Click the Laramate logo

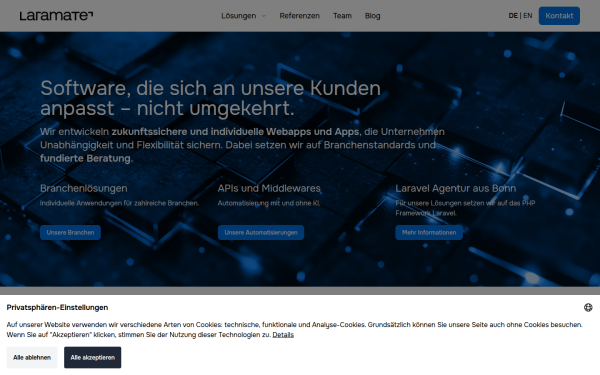point(56,16)
